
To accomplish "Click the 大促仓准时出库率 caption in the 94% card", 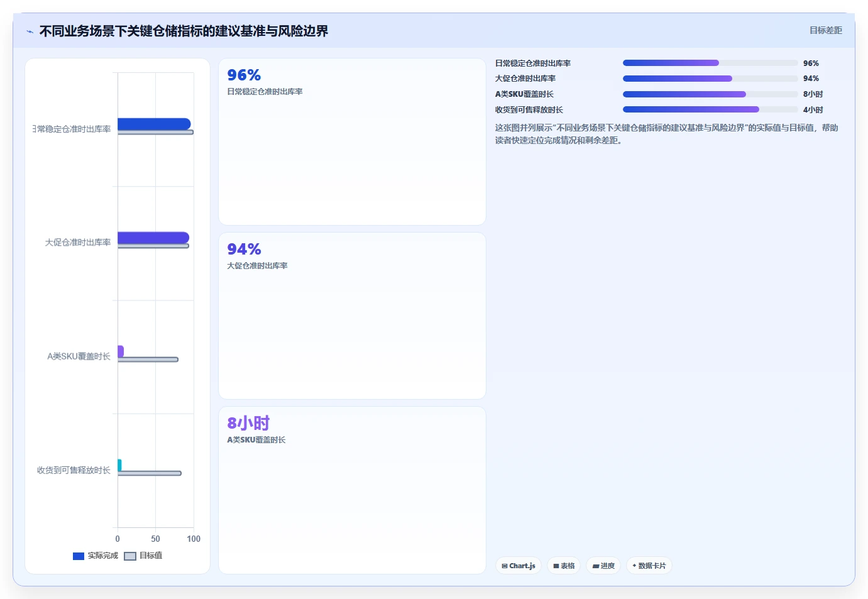I will (257, 266).
